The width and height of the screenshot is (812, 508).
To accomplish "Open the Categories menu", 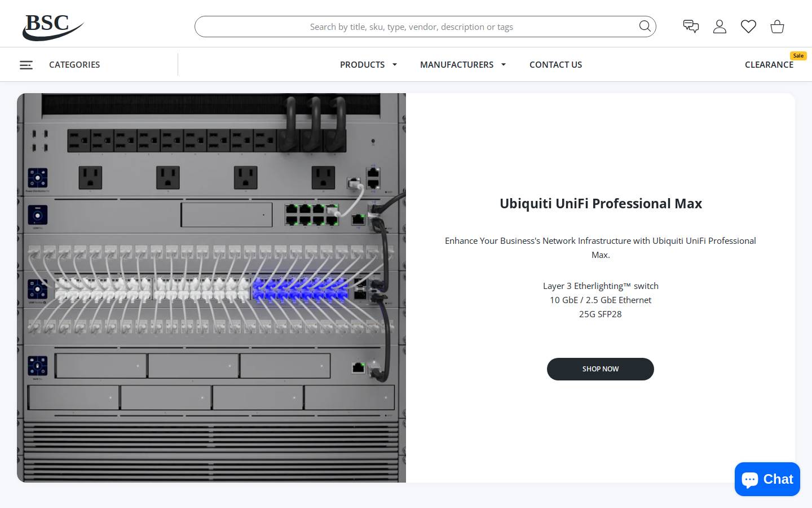I will pyautogui.click(x=74, y=64).
